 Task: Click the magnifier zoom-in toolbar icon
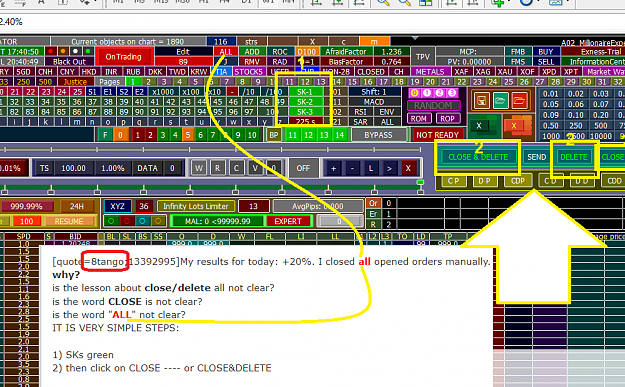point(383,2)
